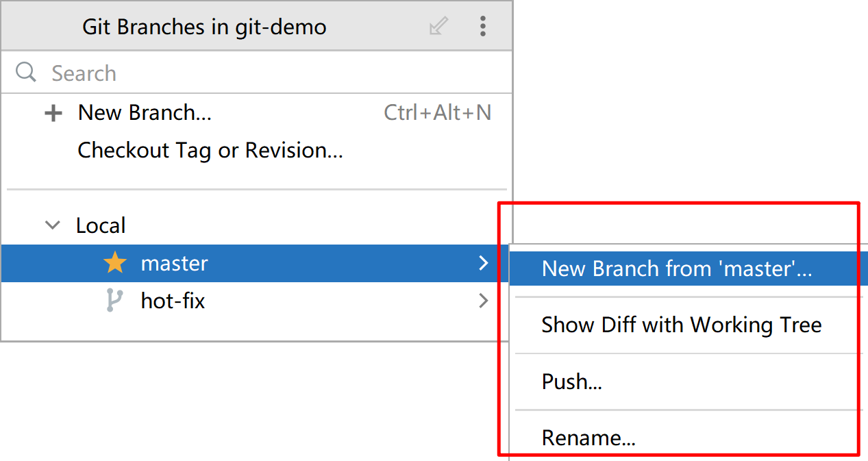The image size is (868, 461).
Task: Click the submenu arrow on master row
Action: (484, 263)
